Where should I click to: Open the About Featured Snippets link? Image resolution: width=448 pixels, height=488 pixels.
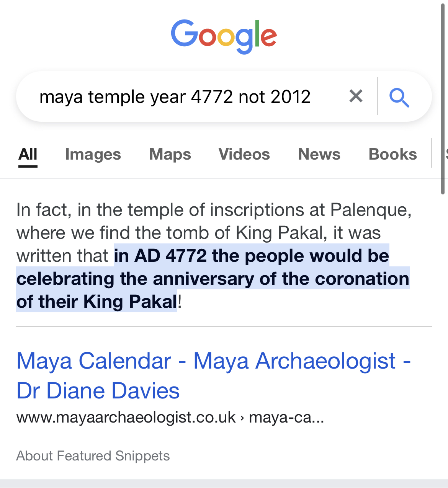pyautogui.click(x=93, y=456)
